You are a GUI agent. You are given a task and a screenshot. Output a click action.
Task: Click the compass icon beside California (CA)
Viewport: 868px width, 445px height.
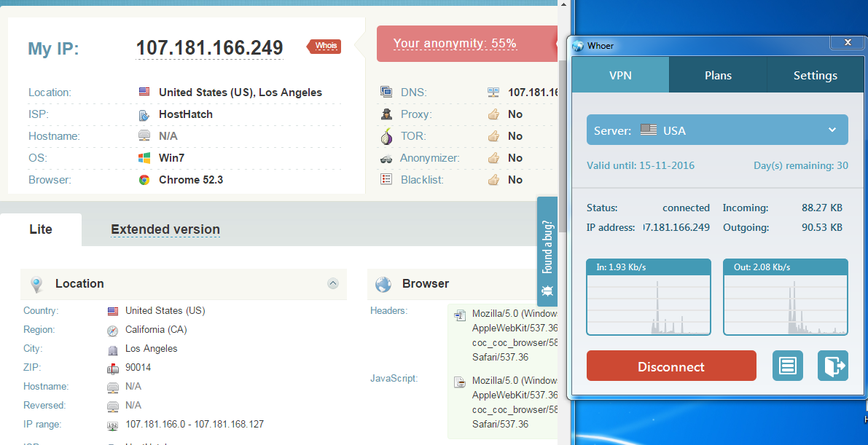[112, 331]
